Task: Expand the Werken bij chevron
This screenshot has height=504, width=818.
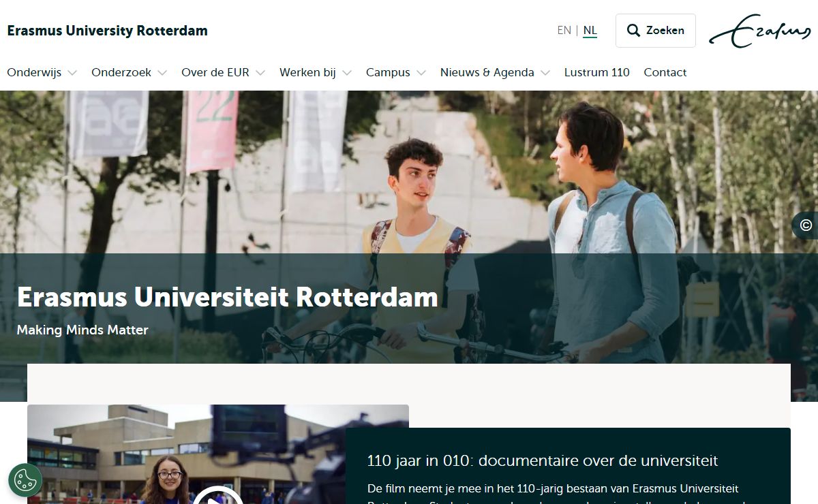Action: pyautogui.click(x=347, y=73)
